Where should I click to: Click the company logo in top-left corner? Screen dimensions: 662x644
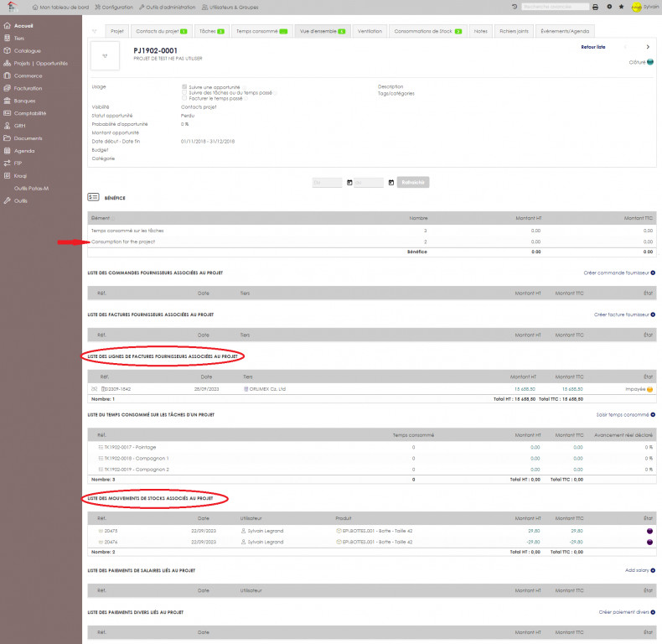click(x=13, y=7)
